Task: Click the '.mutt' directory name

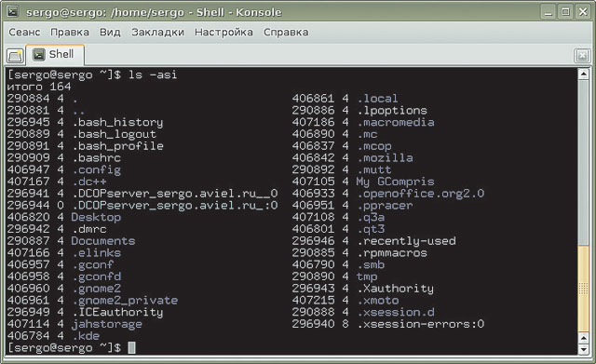Action: coord(374,169)
